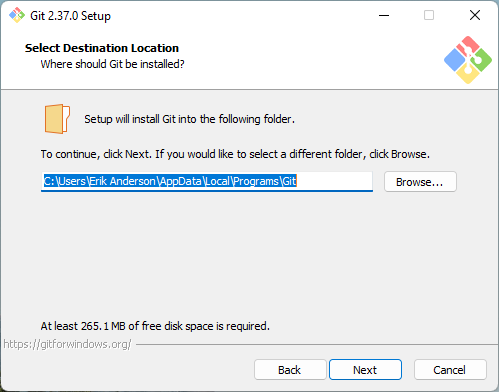Click the Next button
Screen dimensions: 499x392
365,369
